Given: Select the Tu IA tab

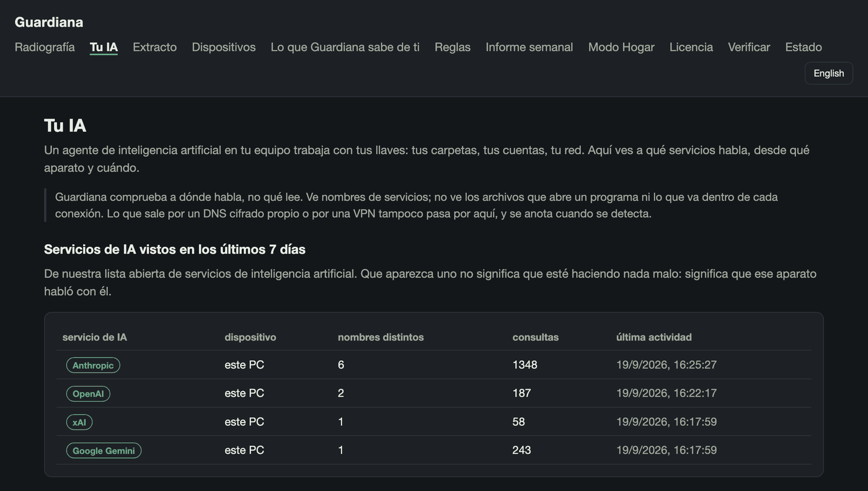Looking at the screenshot, I should tap(104, 47).
